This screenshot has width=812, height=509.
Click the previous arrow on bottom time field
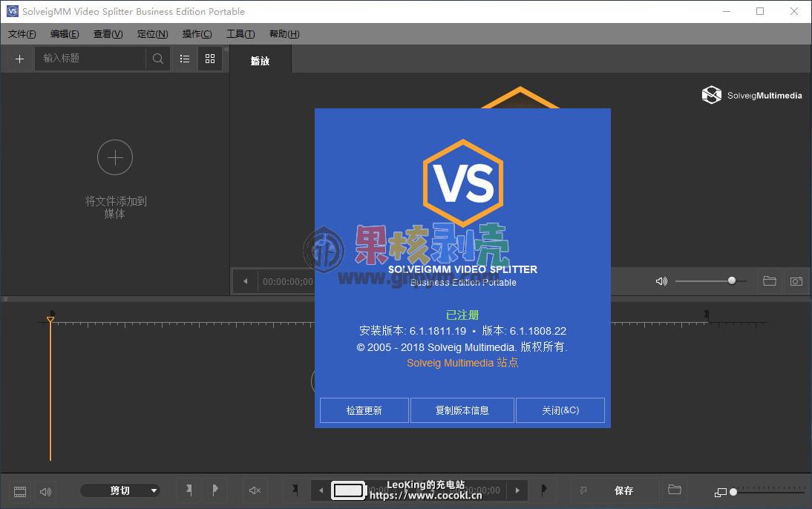coord(321,490)
